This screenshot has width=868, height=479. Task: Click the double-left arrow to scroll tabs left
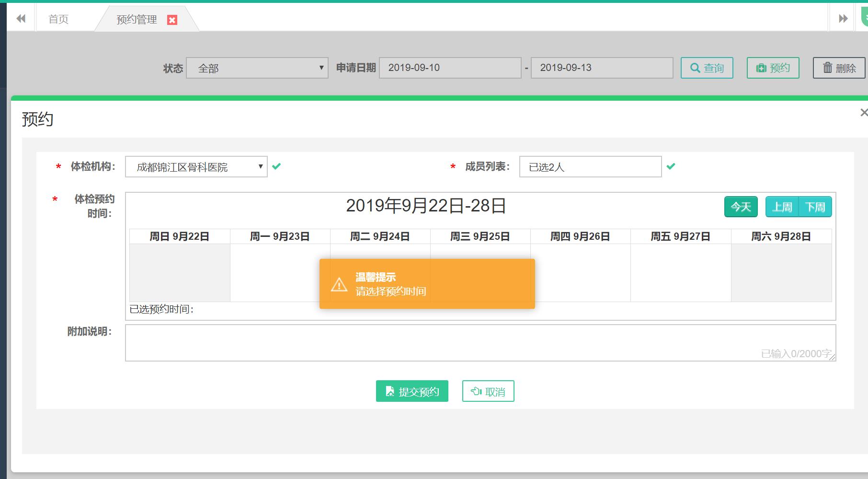point(20,18)
